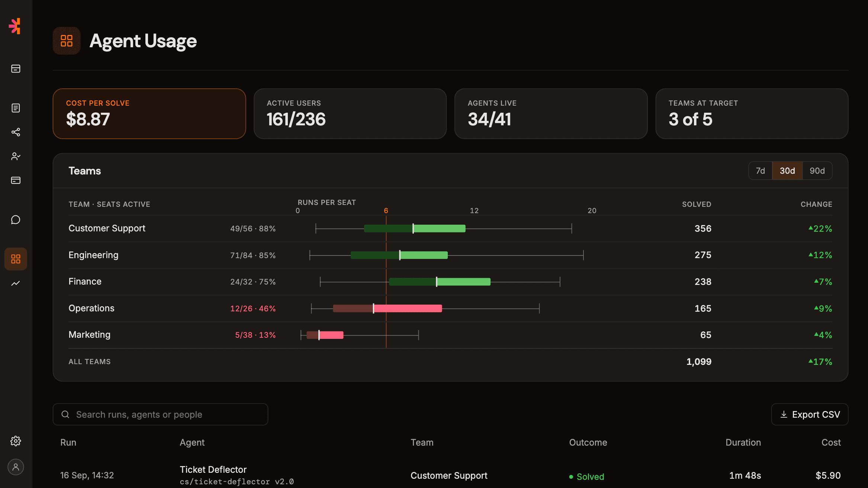Open the document list sidebar icon
Screen dimensions: 868x488
[16, 108]
